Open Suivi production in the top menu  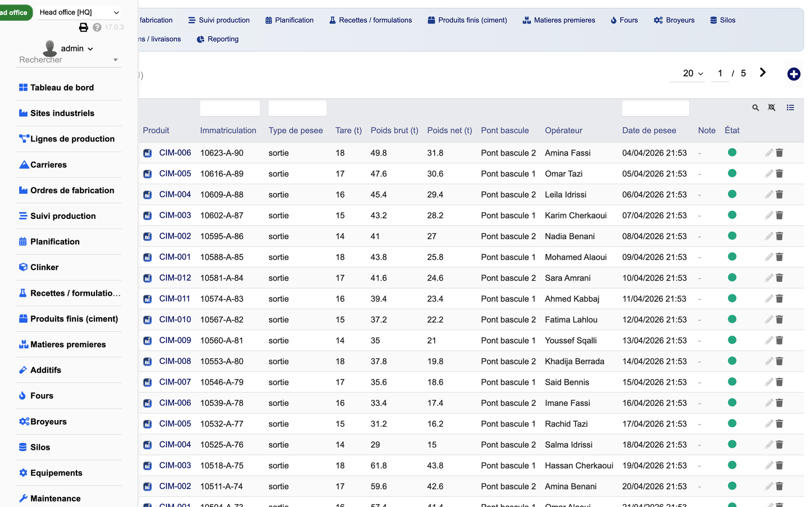click(x=219, y=20)
